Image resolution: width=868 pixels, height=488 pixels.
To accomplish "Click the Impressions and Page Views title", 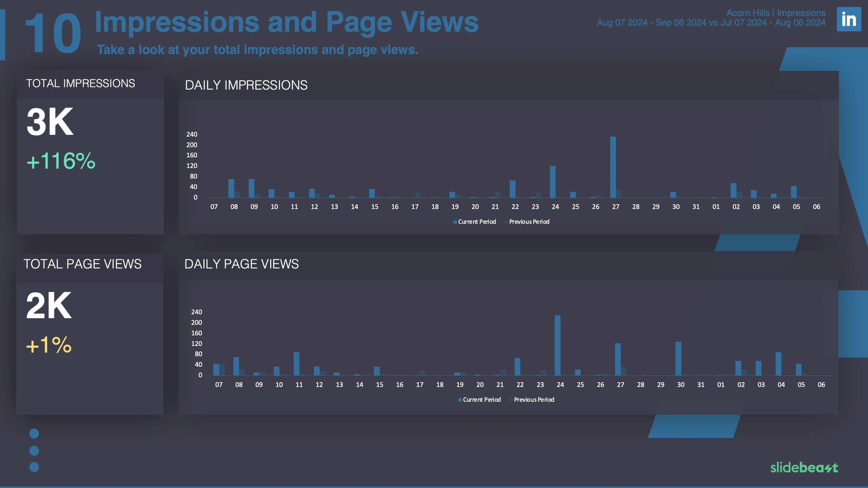I will [287, 22].
